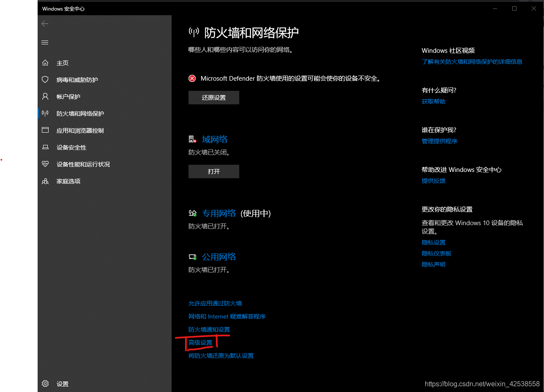This screenshot has height=392, width=544.
Task: Go to 病毒和威胁防护 section
Action: coord(77,80)
